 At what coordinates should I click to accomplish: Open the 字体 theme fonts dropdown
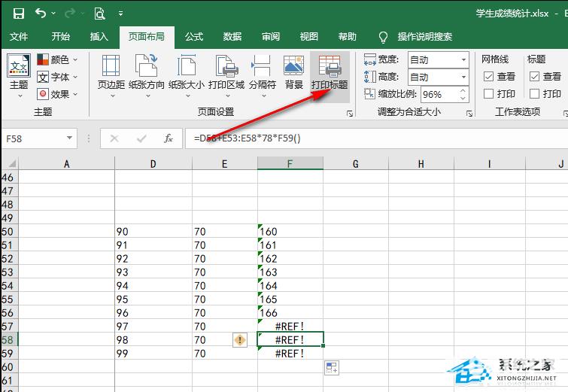[58, 77]
